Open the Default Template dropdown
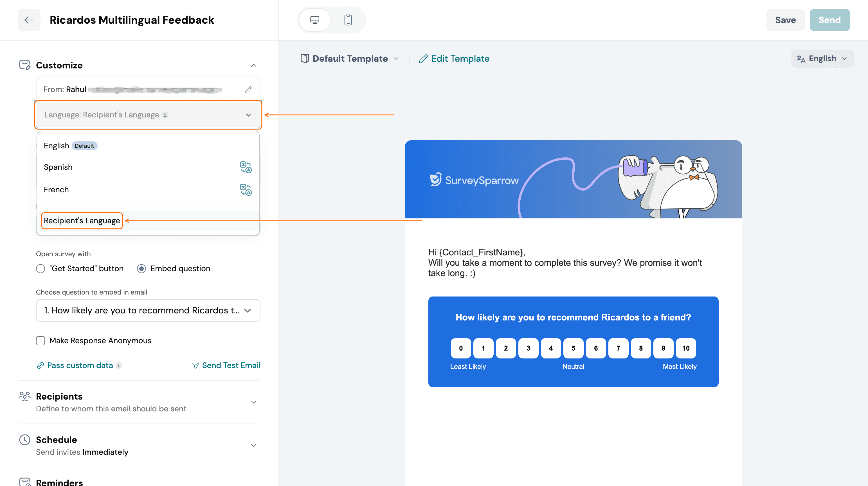The height and width of the screenshot is (486, 868). (350, 59)
